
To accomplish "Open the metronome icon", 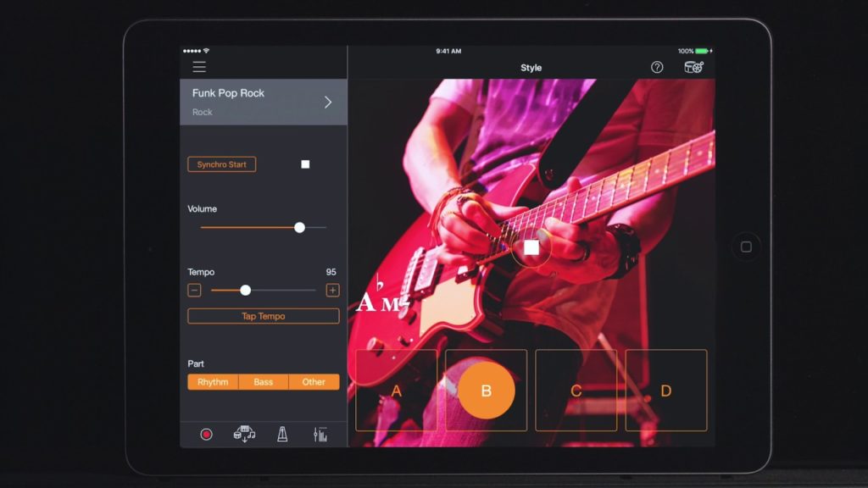I will tap(282, 434).
